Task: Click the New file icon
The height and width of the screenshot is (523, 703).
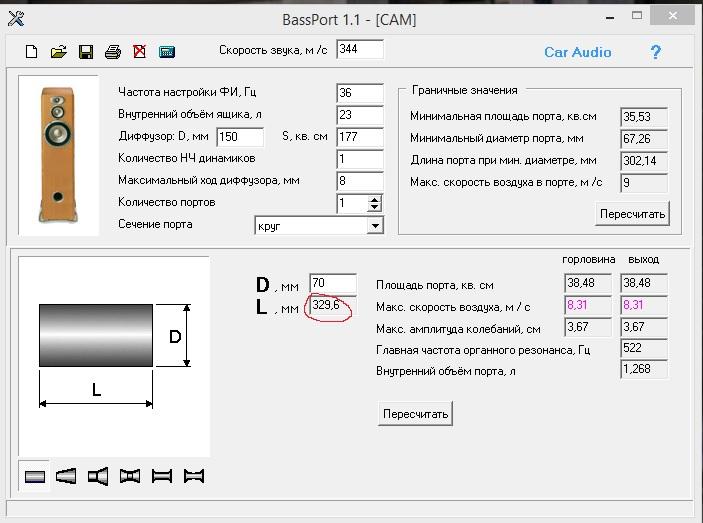Action: pyautogui.click(x=31, y=51)
